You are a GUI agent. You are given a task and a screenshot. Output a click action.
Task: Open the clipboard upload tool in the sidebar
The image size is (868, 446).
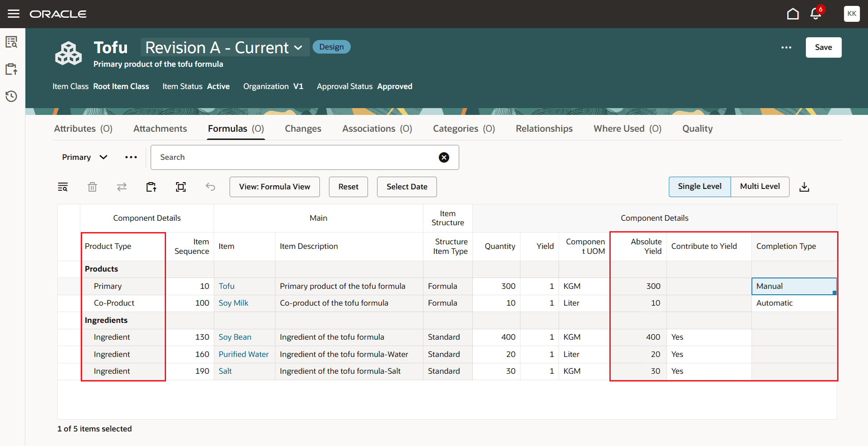pyautogui.click(x=11, y=69)
